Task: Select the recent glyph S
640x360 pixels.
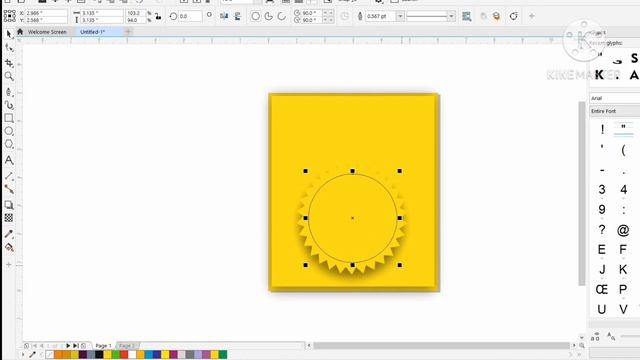Action: tap(634, 58)
